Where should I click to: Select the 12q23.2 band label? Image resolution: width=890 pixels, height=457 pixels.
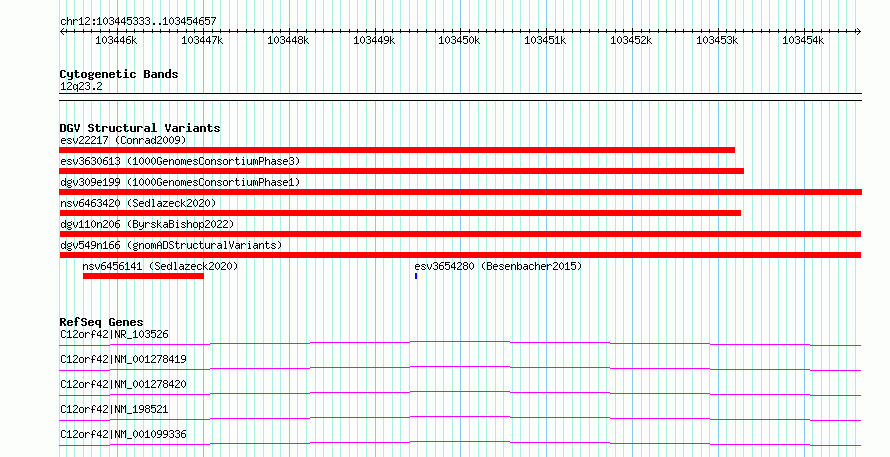[81, 86]
